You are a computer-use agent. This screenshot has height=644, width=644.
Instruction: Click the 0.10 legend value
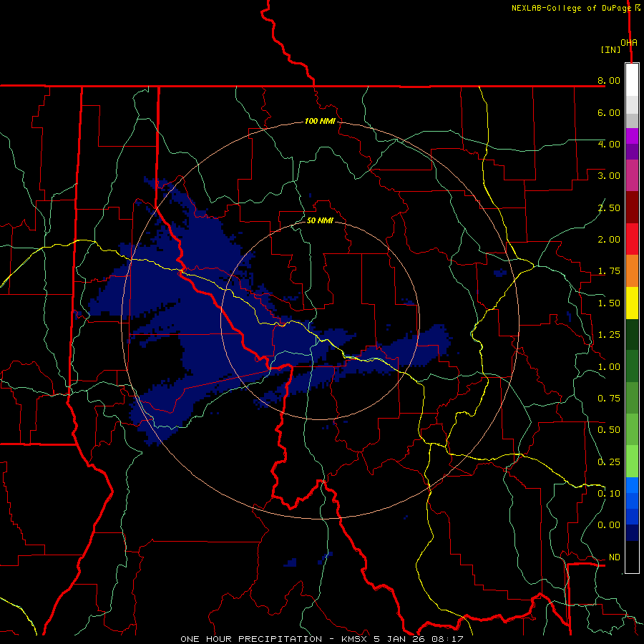609,494
